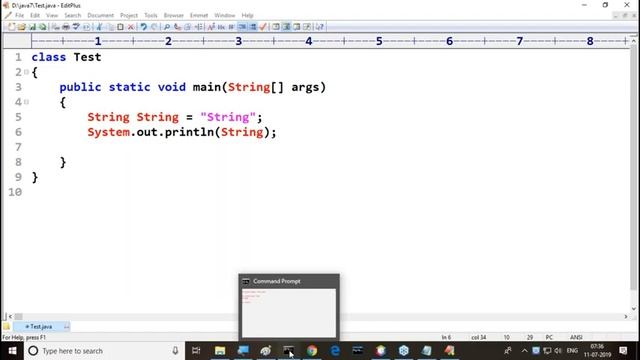The width and height of the screenshot is (640, 360).
Task: Toggle the Directory window panel icon
Action: pos(276,27)
